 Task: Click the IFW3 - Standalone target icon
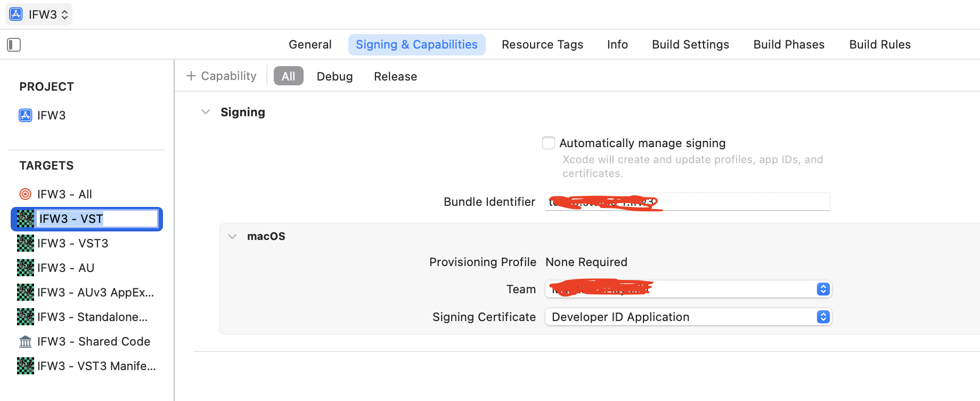pyautogui.click(x=25, y=317)
